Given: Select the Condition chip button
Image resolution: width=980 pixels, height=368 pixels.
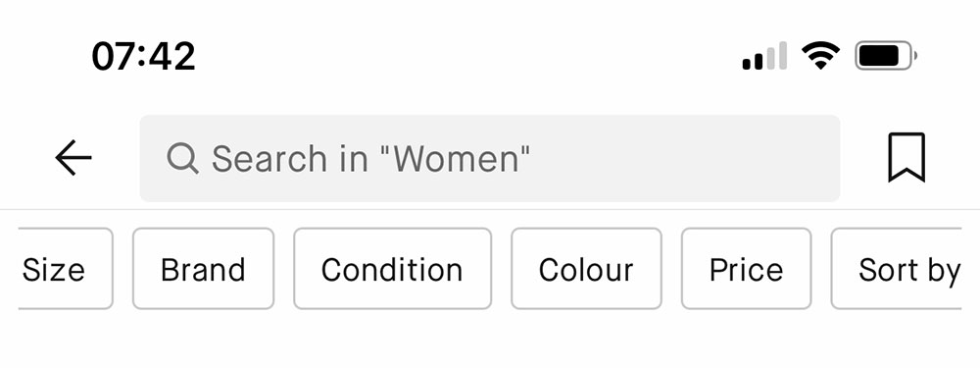Looking at the screenshot, I should [x=393, y=269].
